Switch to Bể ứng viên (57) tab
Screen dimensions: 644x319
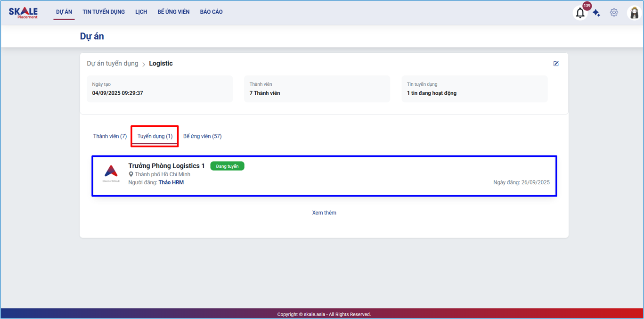[x=202, y=136]
